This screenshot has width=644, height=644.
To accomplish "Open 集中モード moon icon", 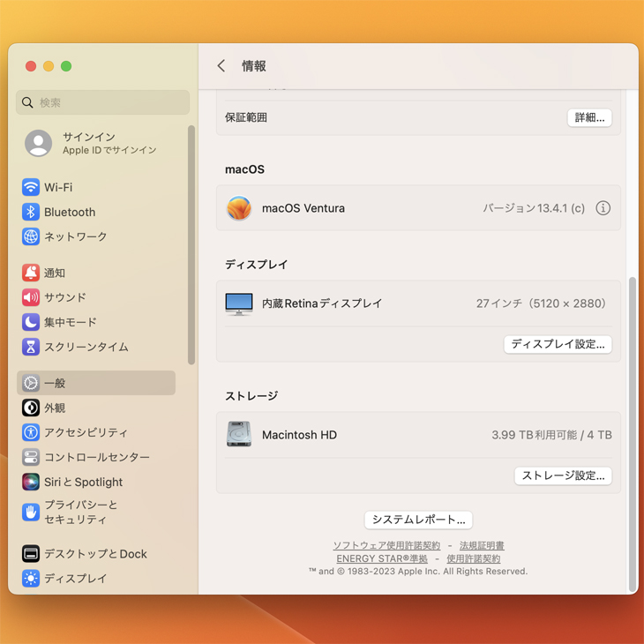I will [x=31, y=322].
